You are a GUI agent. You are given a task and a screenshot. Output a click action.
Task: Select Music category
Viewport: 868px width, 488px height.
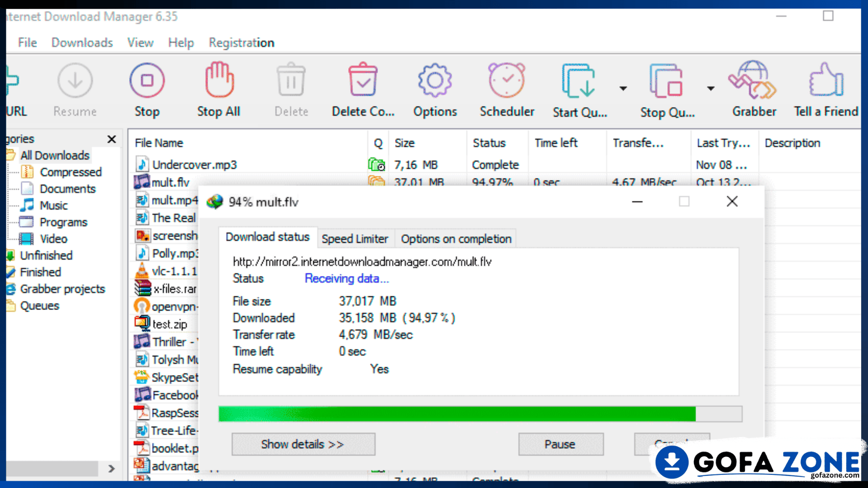(53, 206)
